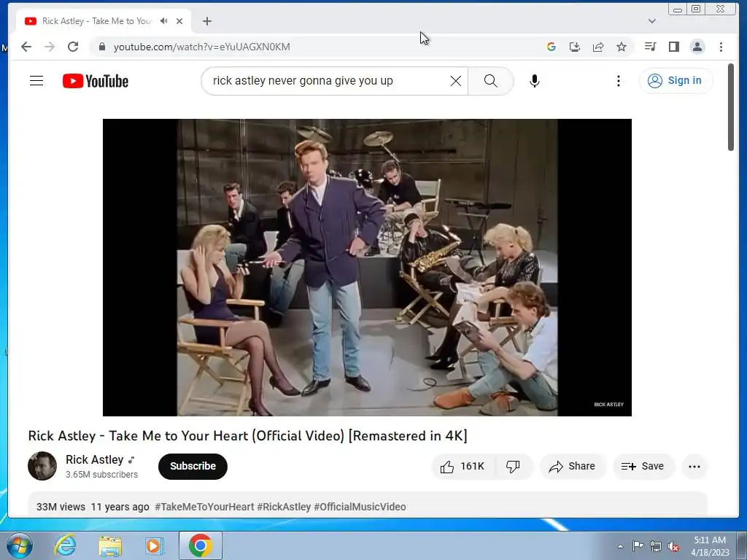Viewport: 747px width, 560px height.
Task: Open the Chrome profile avatar
Action: click(x=697, y=47)
